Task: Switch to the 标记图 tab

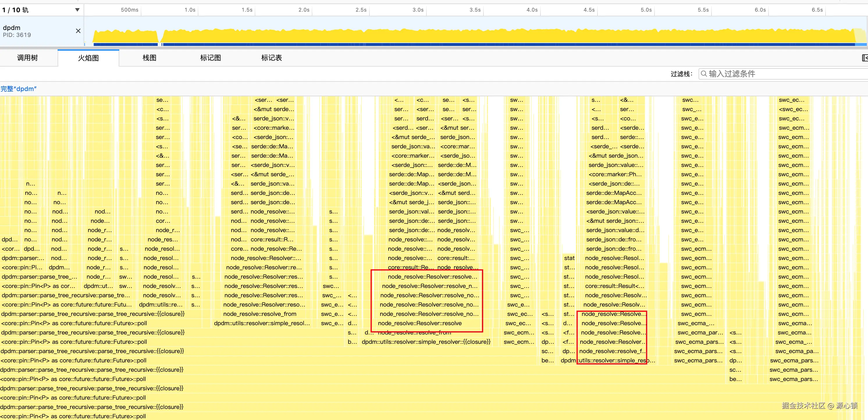Action: click(x=210, y=58)
